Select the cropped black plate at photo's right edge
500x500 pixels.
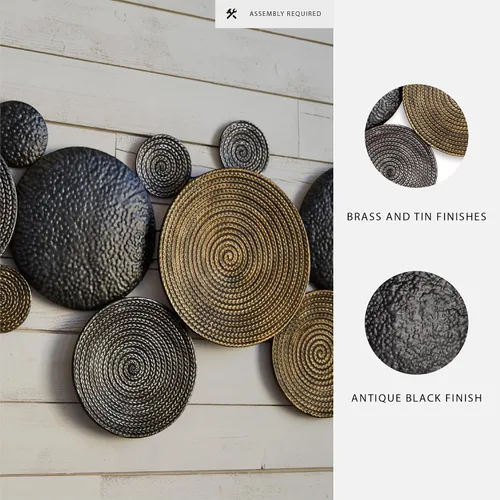click(319, 230)
